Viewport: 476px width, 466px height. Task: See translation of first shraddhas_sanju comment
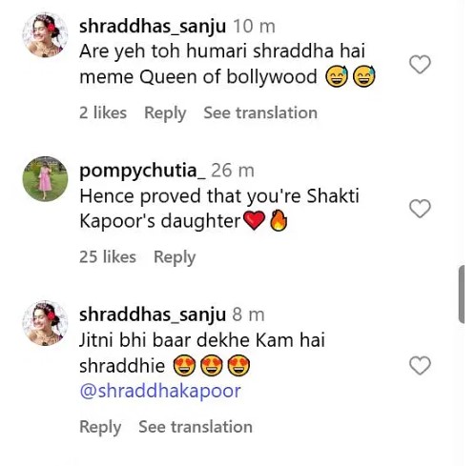click(260, 112)
